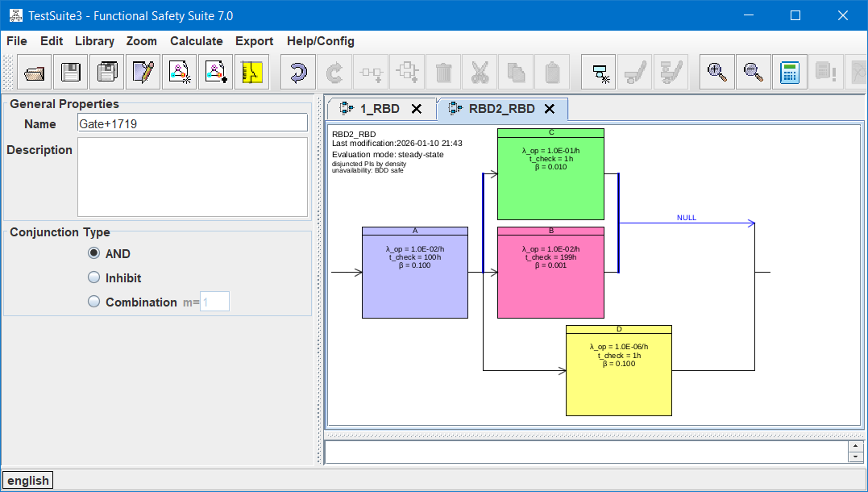Click the edit notepad with pencil icon
This screenshot has height=492, width=868.
pyautogui.click(x=143, y=73)
